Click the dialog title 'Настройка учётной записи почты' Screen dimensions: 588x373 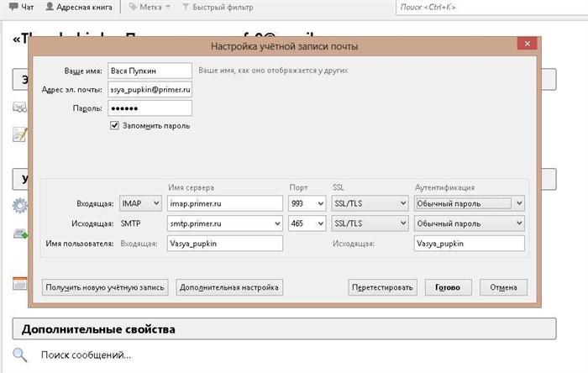(284, 46)
